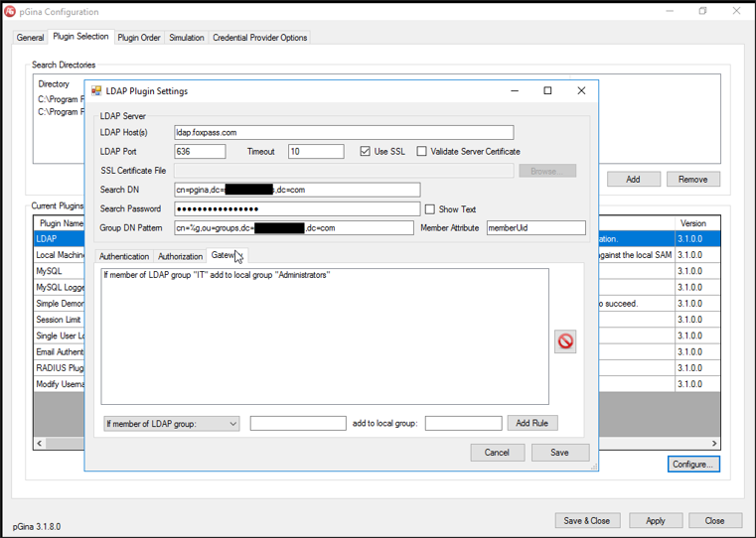The height and width of the screenshot is (538, 756).
Task: Switch to the Authentication tab
Action: click(x=124, y=256)
